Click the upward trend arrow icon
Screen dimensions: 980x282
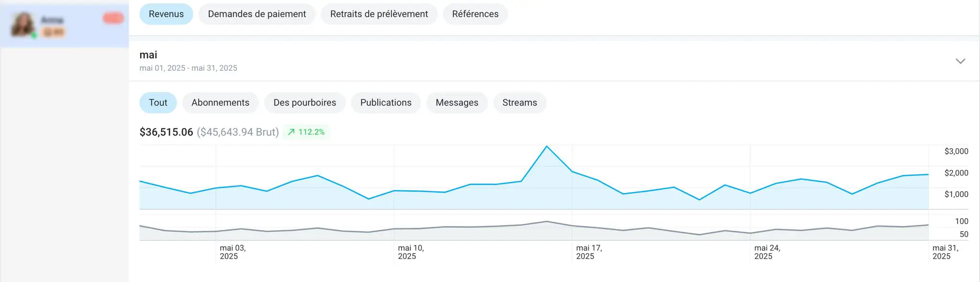coord(291,132)
